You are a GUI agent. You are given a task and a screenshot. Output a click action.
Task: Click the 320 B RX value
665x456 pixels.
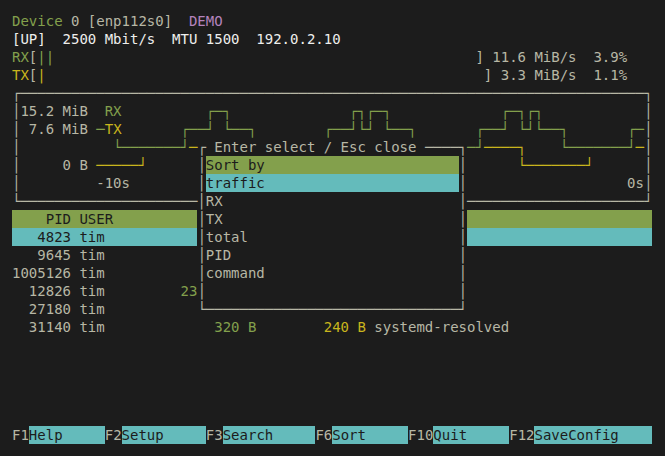(235, 327)
